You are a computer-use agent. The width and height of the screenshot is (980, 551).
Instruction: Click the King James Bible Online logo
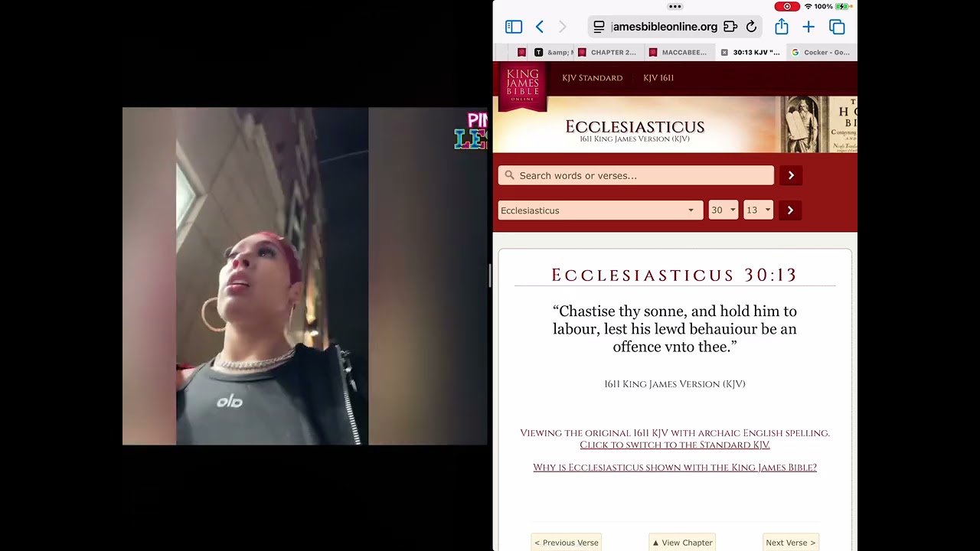(x=522, y=85)
